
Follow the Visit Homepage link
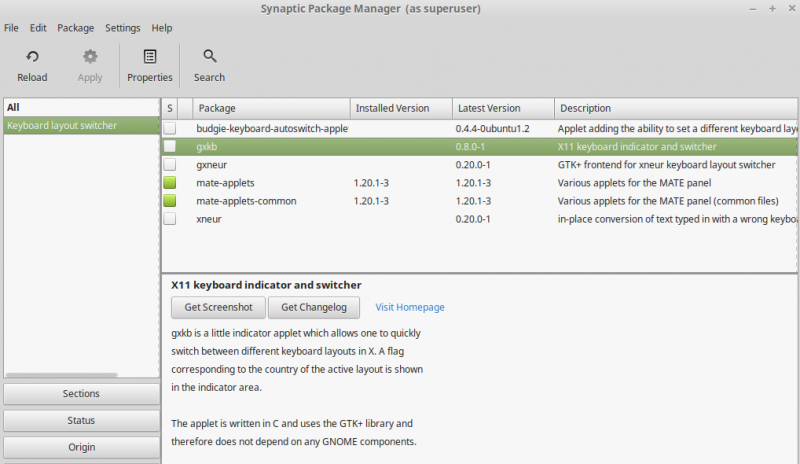tap(410, 307)
